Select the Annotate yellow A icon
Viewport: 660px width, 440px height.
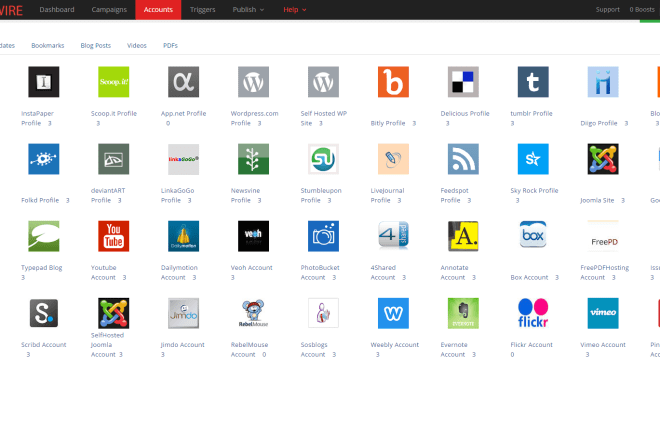[463, 236]
